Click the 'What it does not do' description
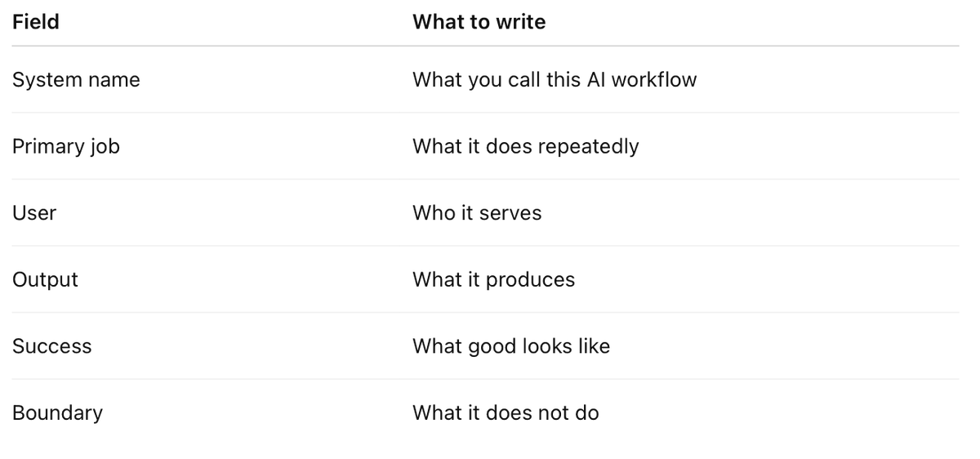The image size is (980, 459). coord(506,412)
